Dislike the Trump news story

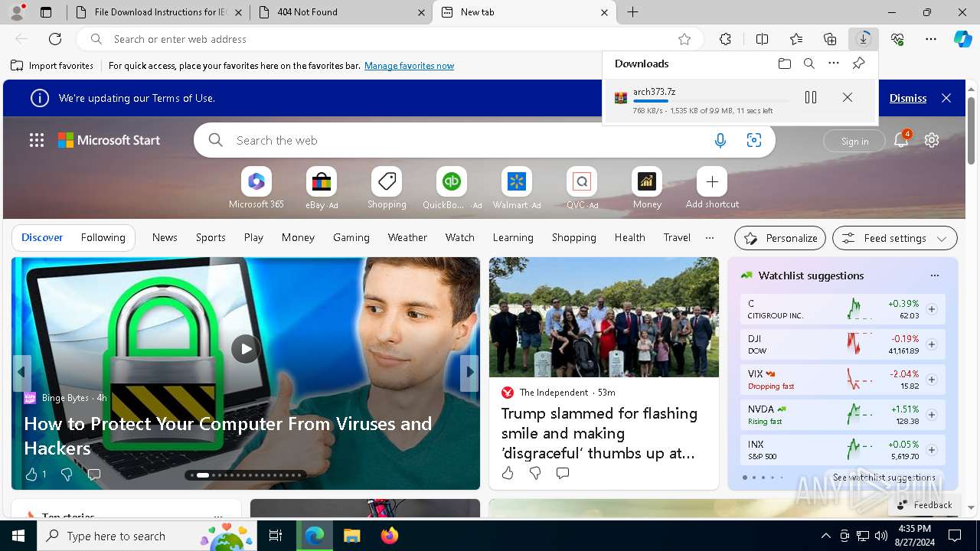tap(535, 473)
